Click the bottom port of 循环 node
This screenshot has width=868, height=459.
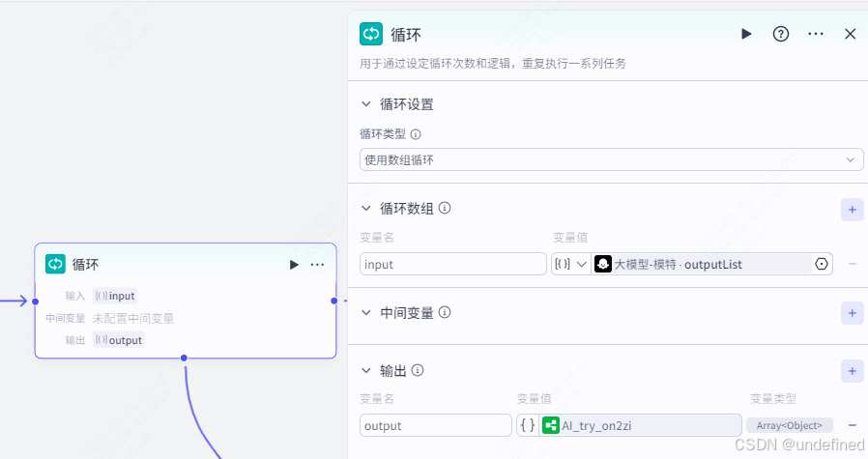[185, 359]
